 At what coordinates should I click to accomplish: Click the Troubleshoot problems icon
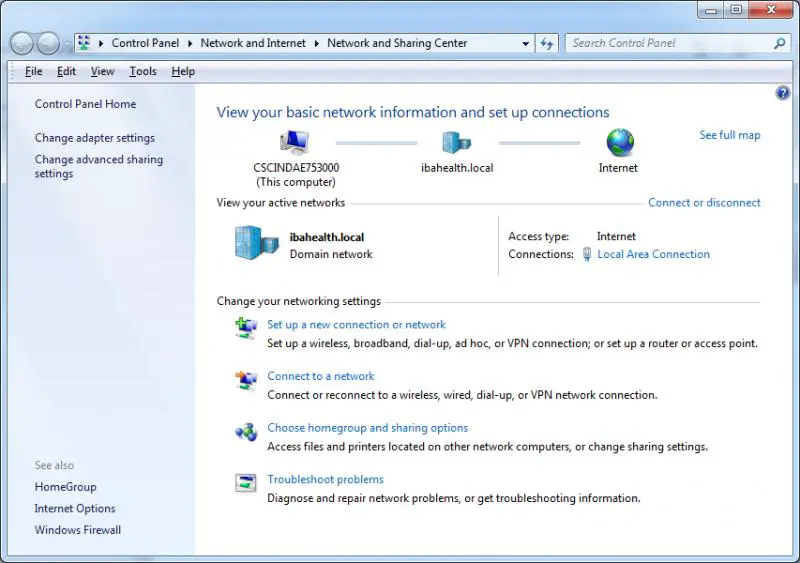(246, 482)
